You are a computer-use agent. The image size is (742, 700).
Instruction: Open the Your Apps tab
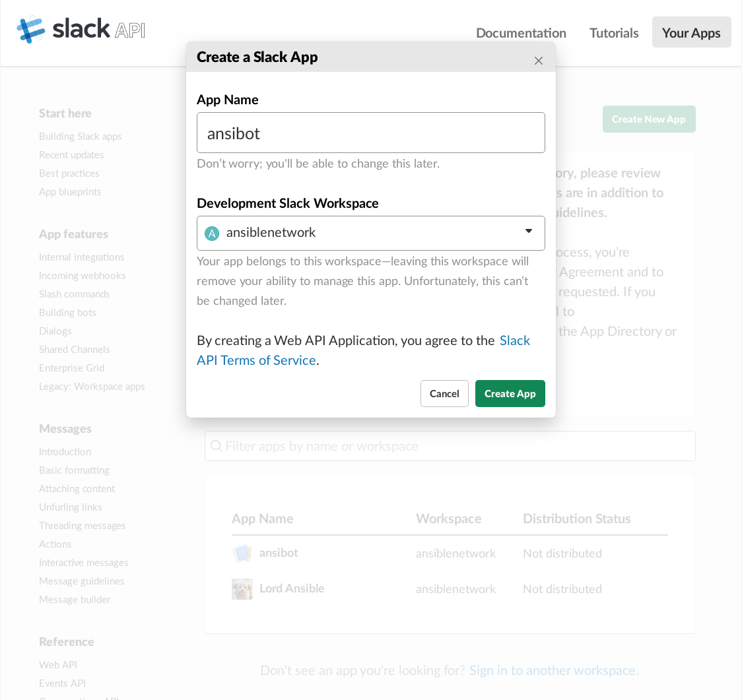pyautogui.click(x=691, y=32)
